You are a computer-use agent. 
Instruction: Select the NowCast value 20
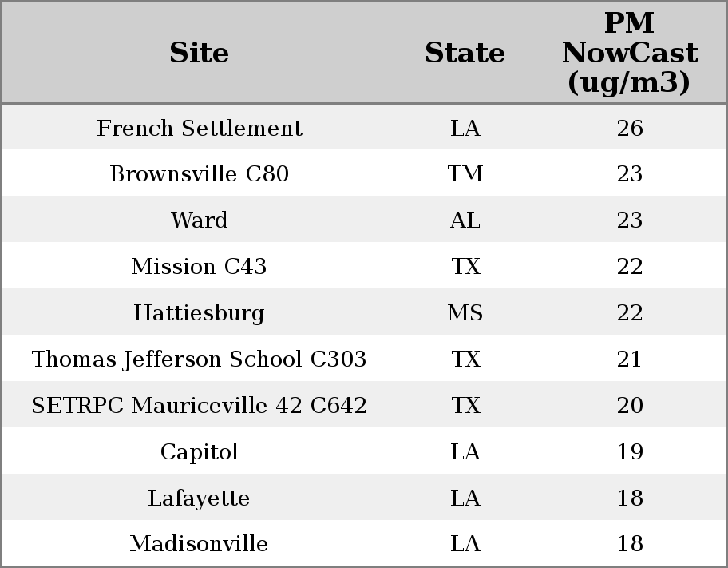click(629, 406)
